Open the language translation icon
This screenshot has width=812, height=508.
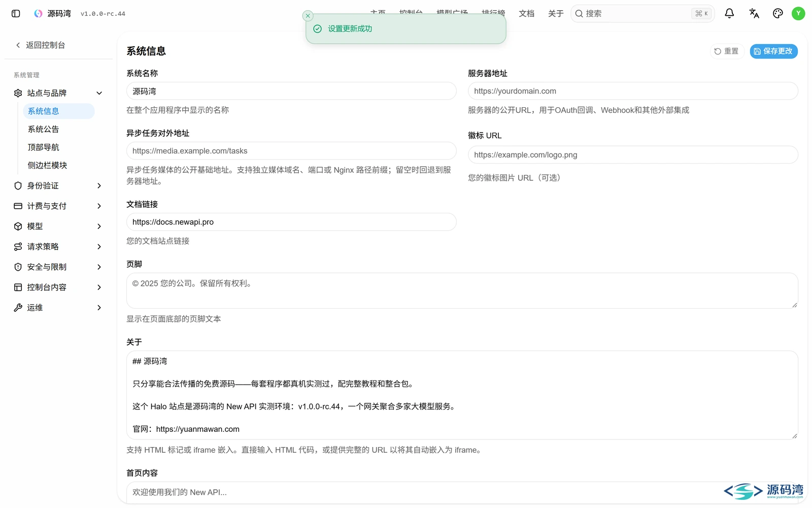754,14
